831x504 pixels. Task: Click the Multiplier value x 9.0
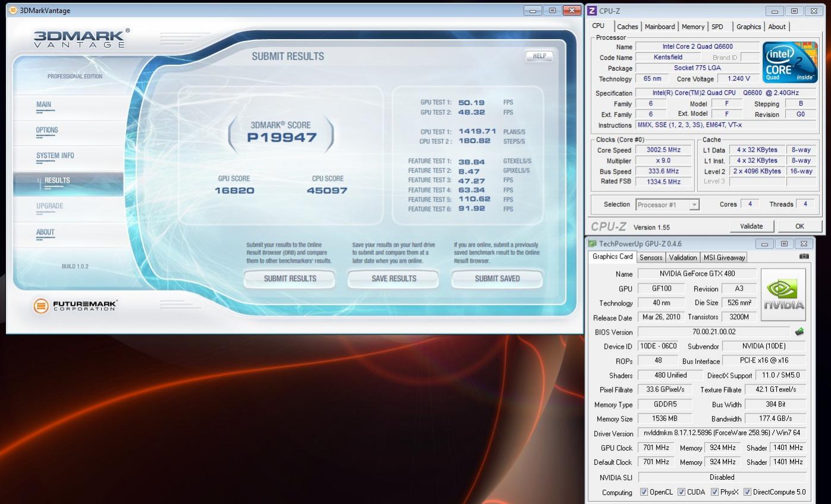pyautogui.click(x=663, y=161)
